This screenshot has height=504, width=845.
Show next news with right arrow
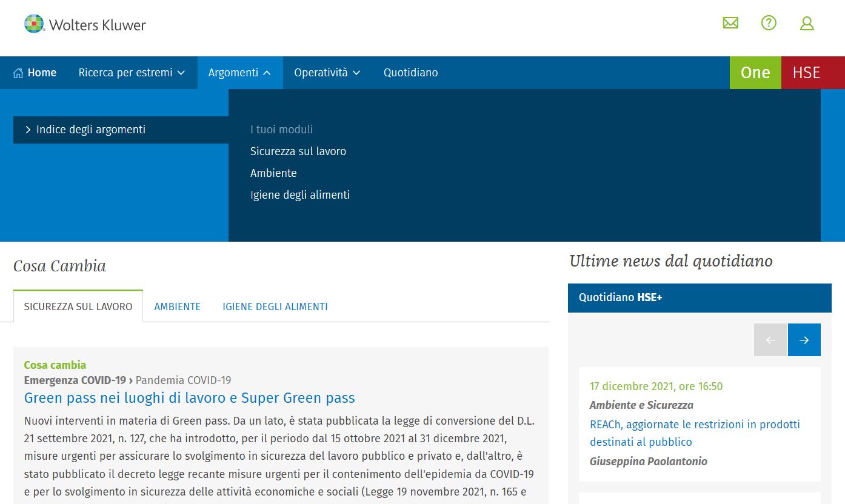804,340
